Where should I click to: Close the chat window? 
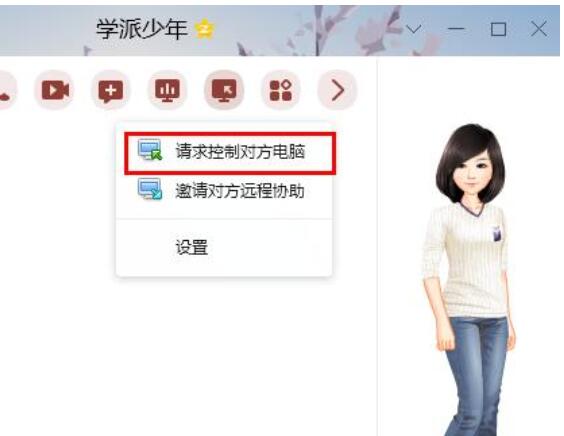tap(538, 29)
